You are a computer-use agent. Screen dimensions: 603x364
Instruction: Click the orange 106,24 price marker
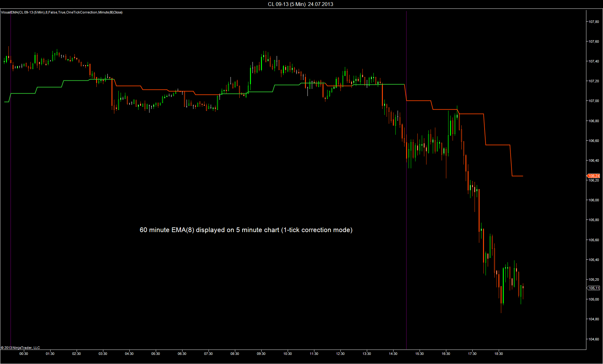[594, 176]
